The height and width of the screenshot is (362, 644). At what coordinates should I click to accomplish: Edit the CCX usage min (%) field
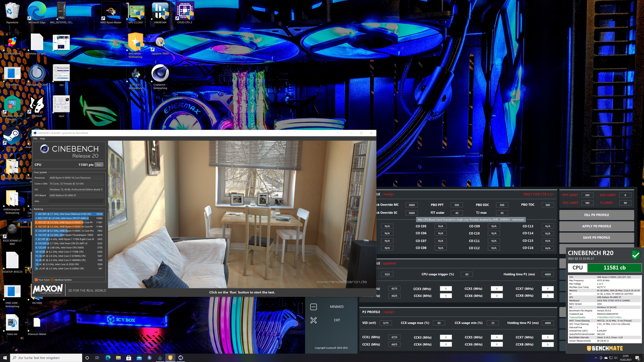click(x=493, y=323)
